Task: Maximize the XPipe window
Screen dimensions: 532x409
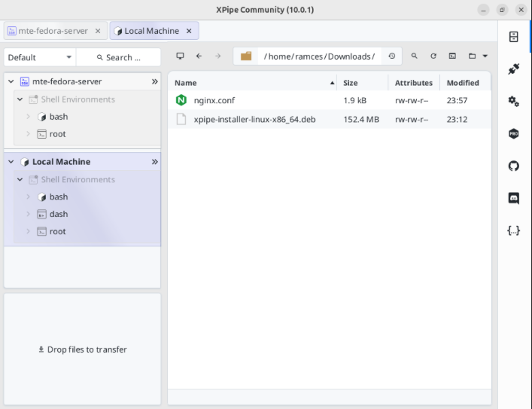Action: [x=502, y=10]
